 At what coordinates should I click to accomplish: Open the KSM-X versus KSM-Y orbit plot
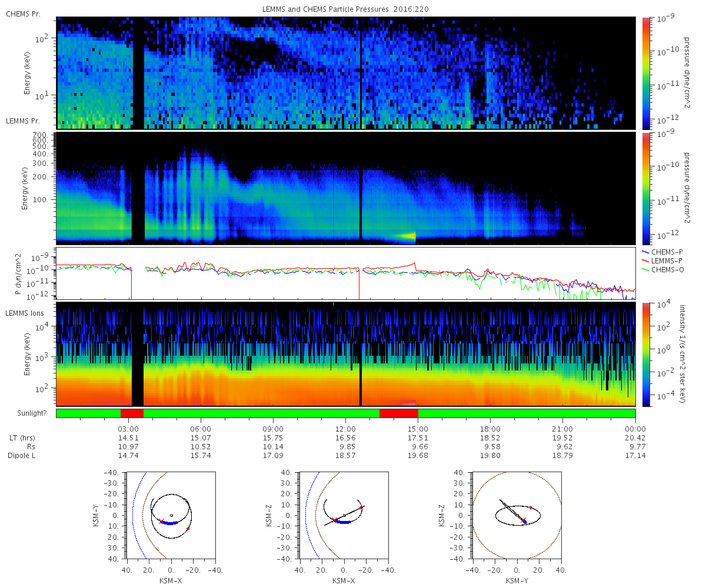(171, 515)
